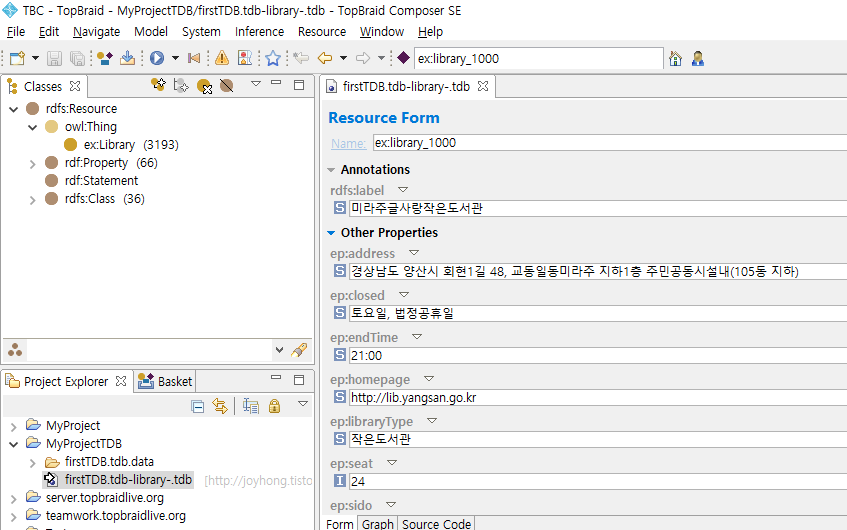Click the Name: link in Resource Form
This screenshot has height=530, width=847.
348,143
